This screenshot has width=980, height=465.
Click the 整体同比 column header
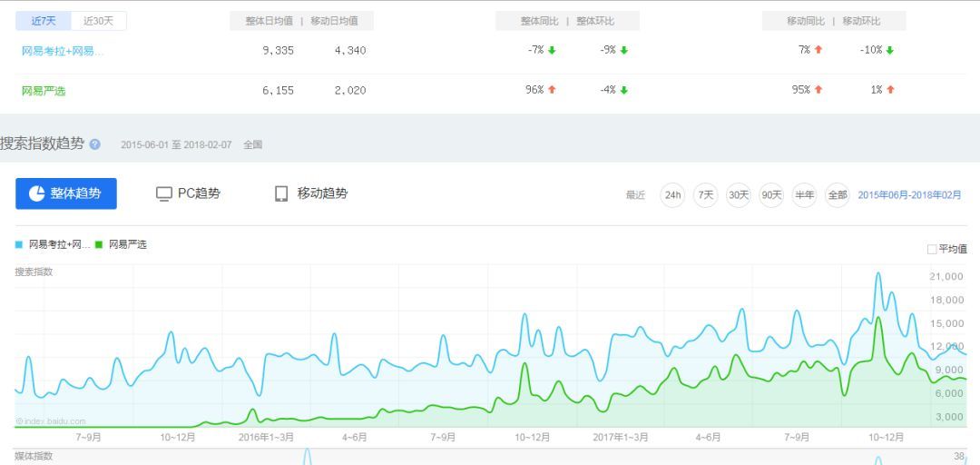pyautogui.click(x=540, y=21)
